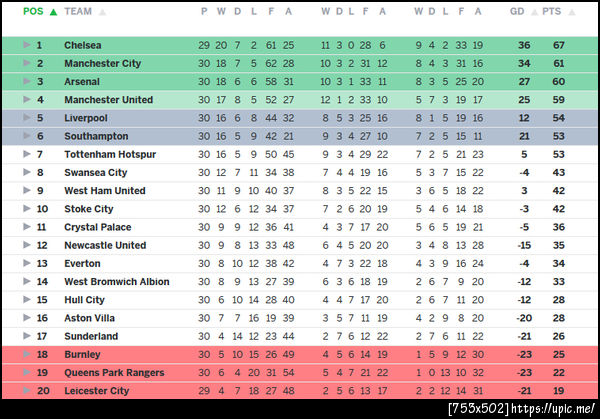Image resolution: width=600 pixels, height=419 pixels.
Task: Open the Tottenham Hotspur row disclosure triangle
Action: tap(26, 154)
